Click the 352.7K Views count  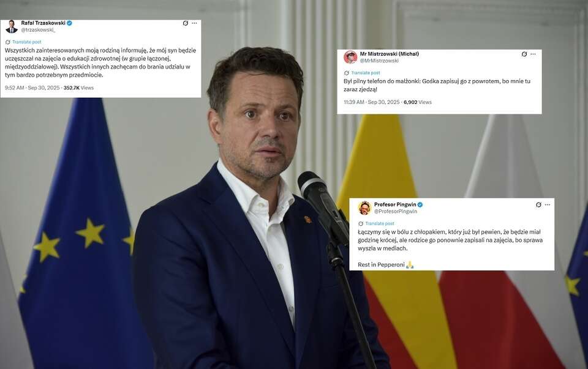pos(78,88)
